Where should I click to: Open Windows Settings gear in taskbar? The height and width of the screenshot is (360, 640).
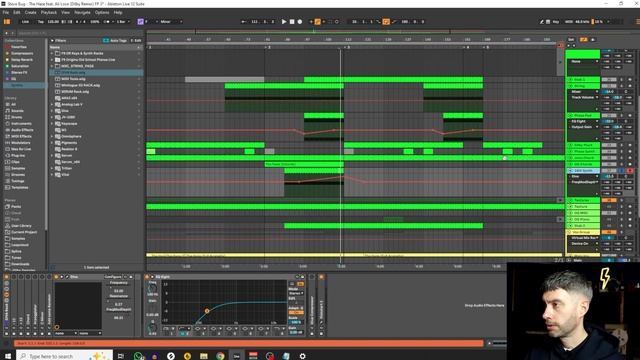pyautogui.click(x=302, y=356)
